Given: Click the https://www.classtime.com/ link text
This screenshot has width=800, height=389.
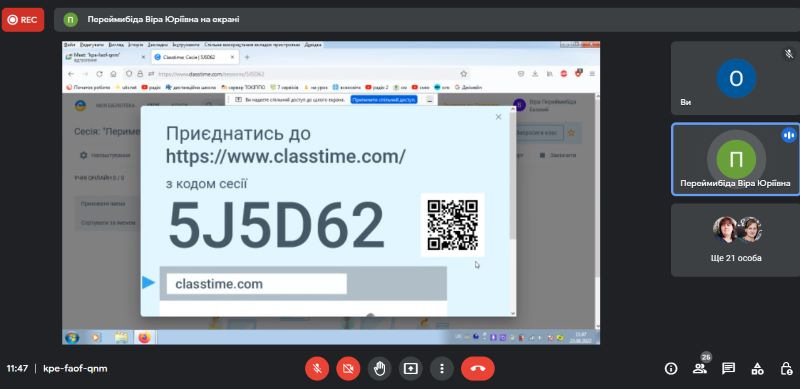Looking at the screenshot, I should [x=286, y=156].
